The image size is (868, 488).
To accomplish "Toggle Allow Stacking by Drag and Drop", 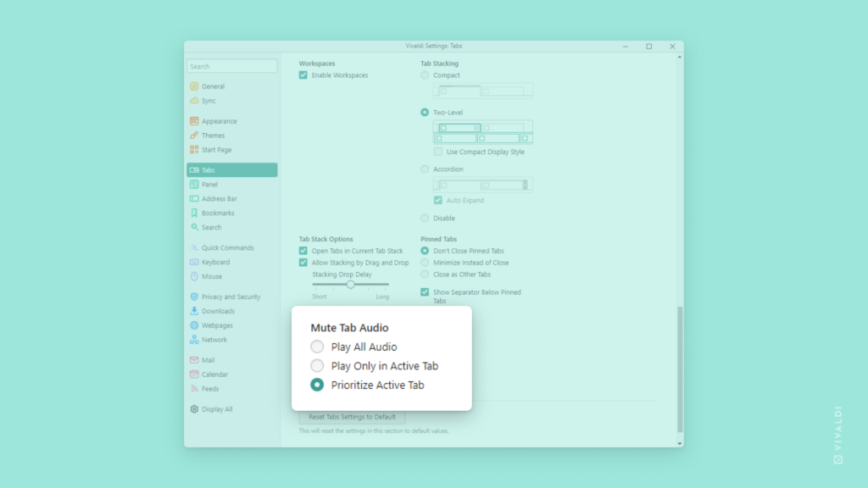I will tap(303, 263).
